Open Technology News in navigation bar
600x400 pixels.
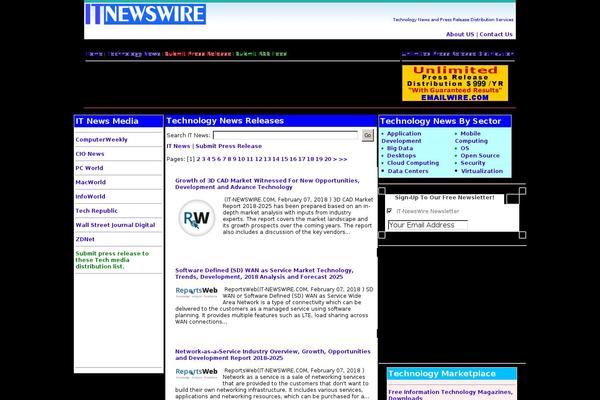click(134, 54)
